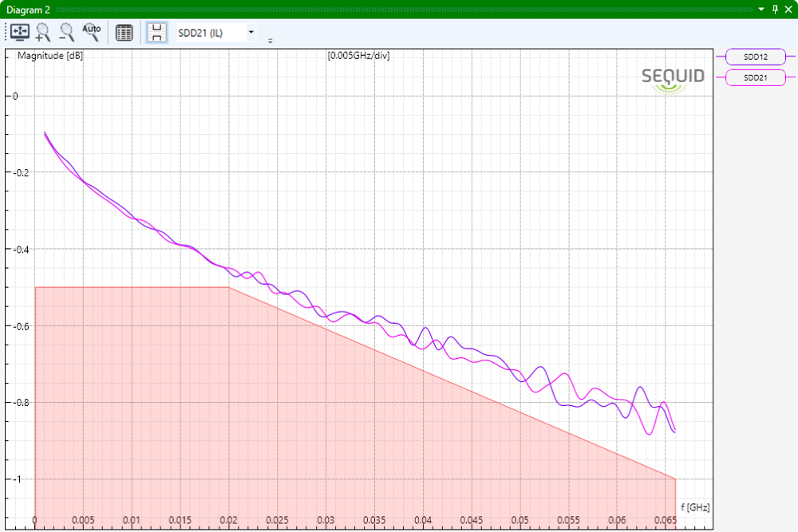Click the Magnitude [dB] axis label
Viewport: 798px width, 532px height.
click(x=50, y=56)
